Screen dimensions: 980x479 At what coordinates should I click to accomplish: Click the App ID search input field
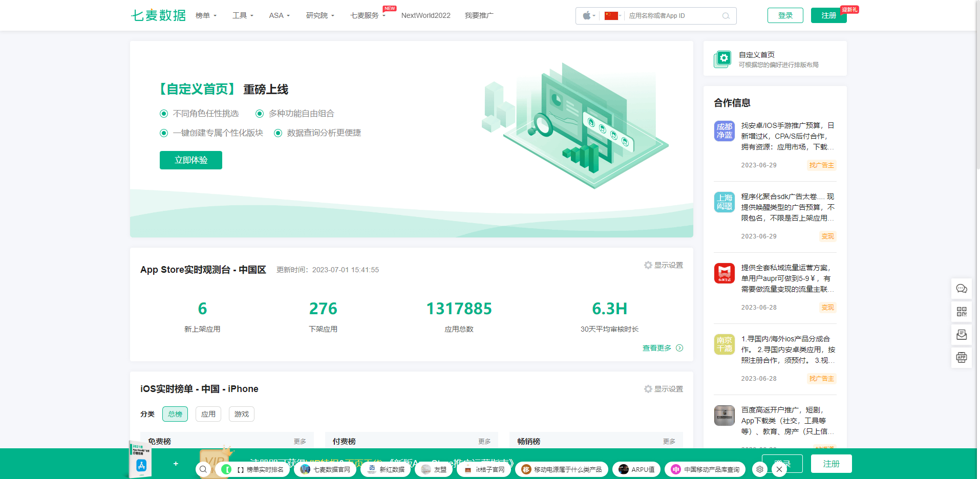[671, 16]
